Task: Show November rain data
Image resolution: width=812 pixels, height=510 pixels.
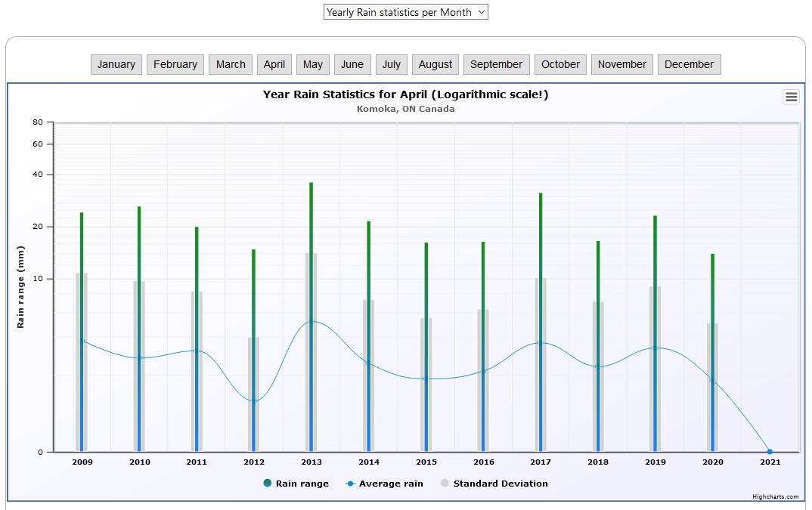Action: (622, 64)
